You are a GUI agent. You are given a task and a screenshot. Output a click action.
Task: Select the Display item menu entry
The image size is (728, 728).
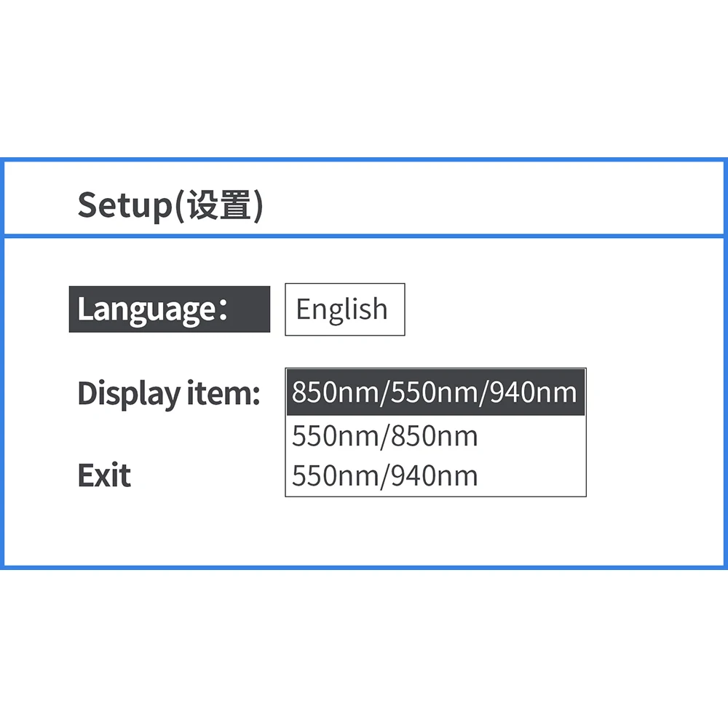(x=168, y=393)
